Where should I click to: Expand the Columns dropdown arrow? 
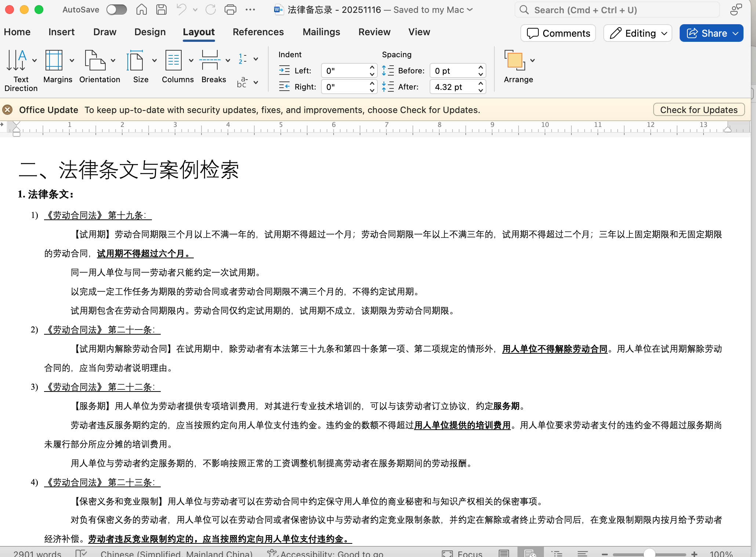coord(191,60)
